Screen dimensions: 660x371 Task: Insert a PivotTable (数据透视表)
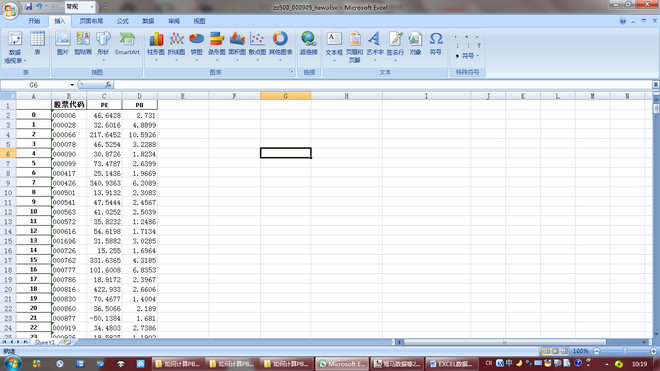15,48
